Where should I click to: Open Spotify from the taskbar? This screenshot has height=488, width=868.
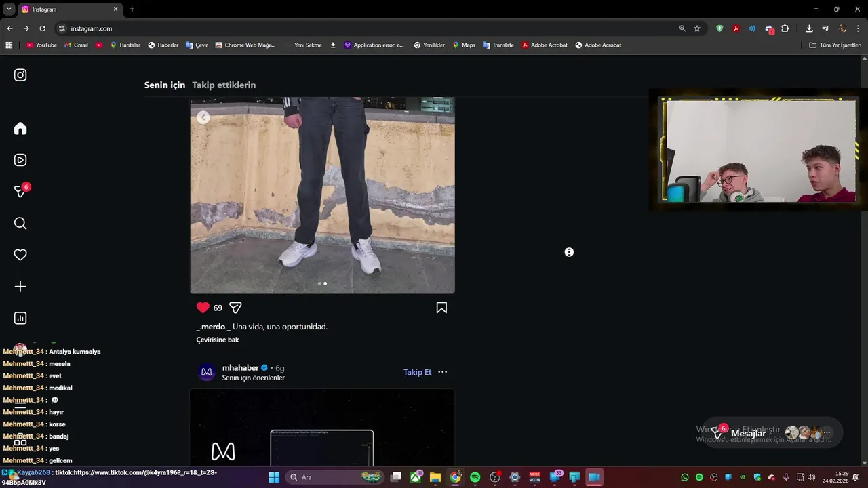click(475, 477)
